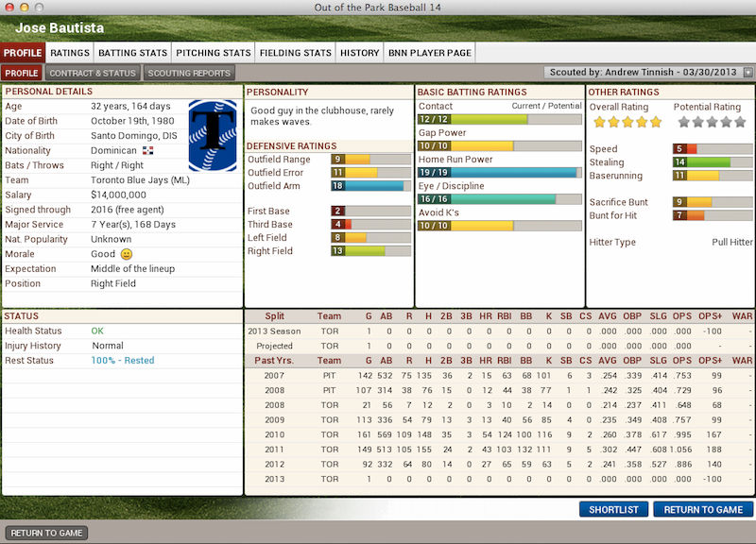
Task: Select the 2007 PIT stats row
Action: tap(499, 375)
